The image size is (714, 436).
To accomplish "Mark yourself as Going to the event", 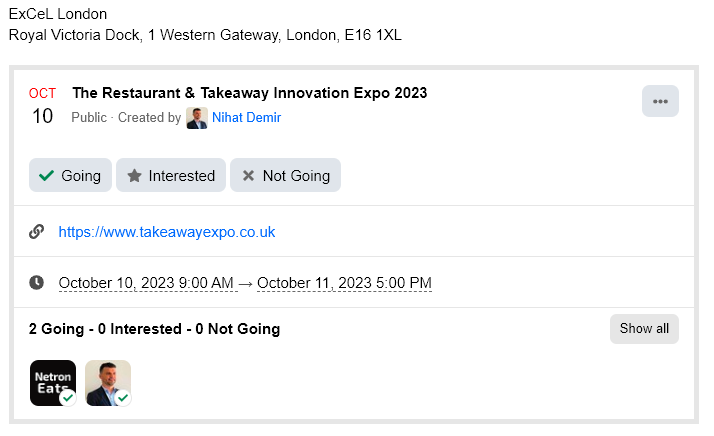I will [70, 175].
